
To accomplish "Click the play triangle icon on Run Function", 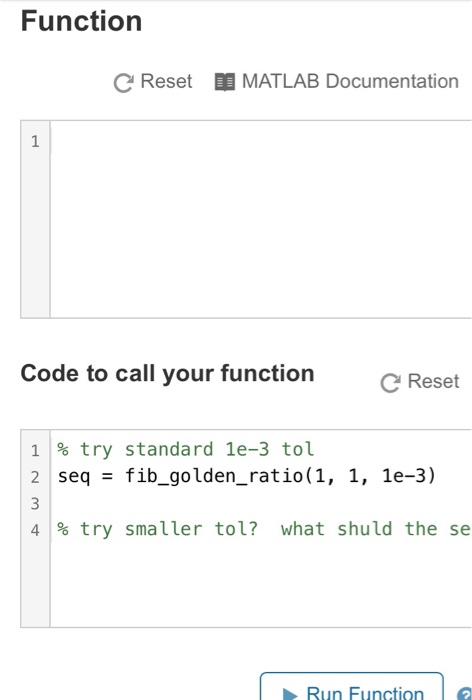I will coord(290,694).
